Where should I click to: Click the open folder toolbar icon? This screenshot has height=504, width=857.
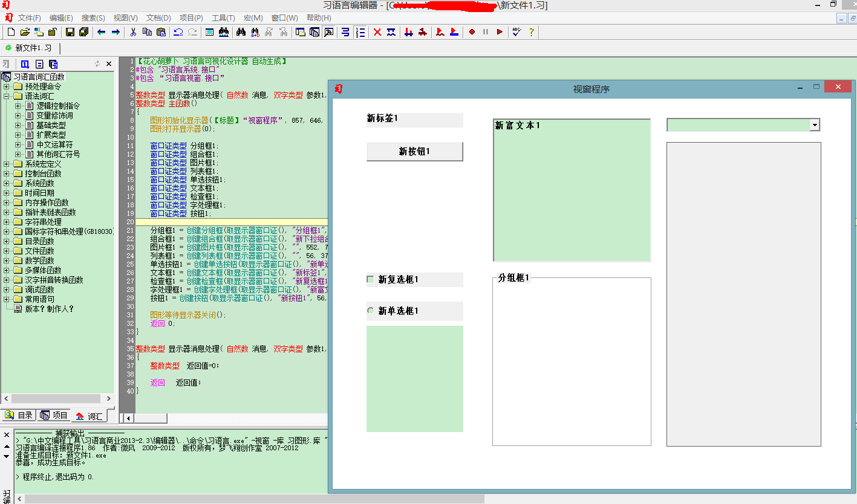point(25,32)
